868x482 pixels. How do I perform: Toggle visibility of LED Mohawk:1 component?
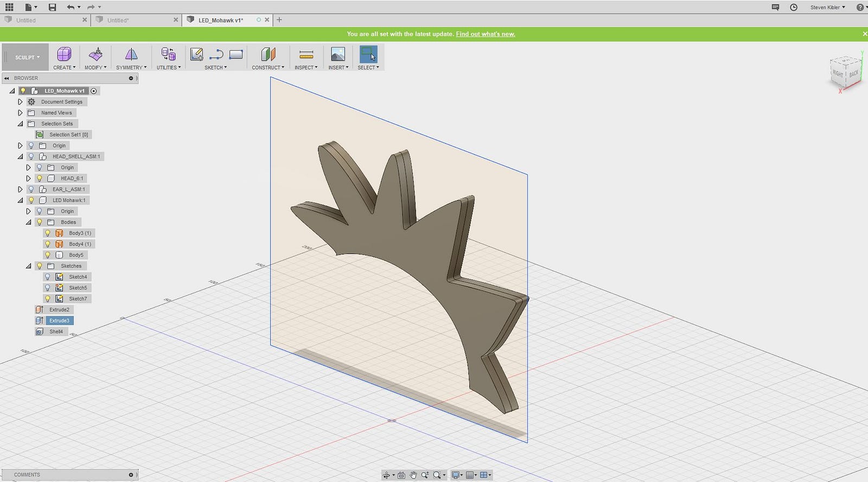(x=31, y=200)
